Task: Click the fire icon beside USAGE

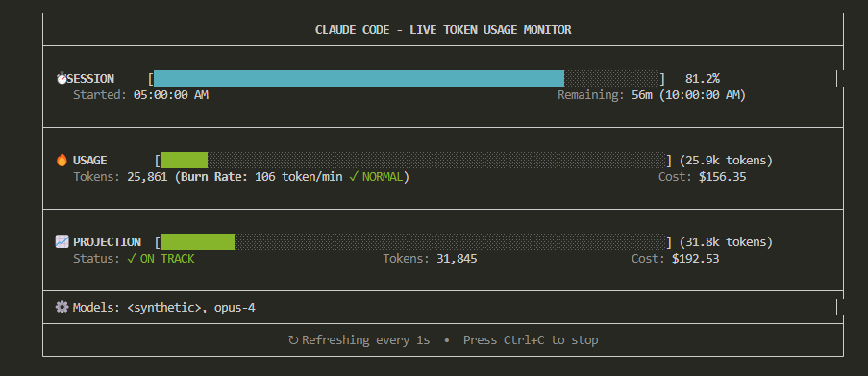Action: [62, 160]
